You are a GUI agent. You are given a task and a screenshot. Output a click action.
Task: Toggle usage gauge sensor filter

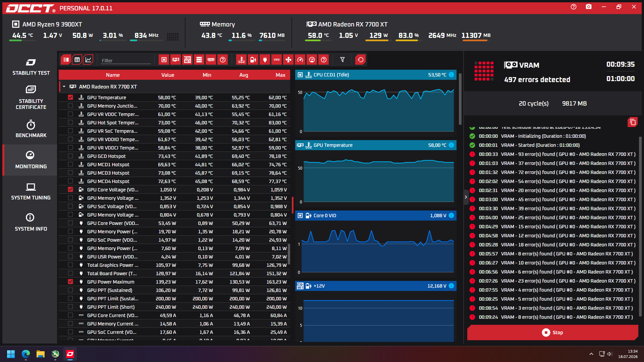pos(300,60)
